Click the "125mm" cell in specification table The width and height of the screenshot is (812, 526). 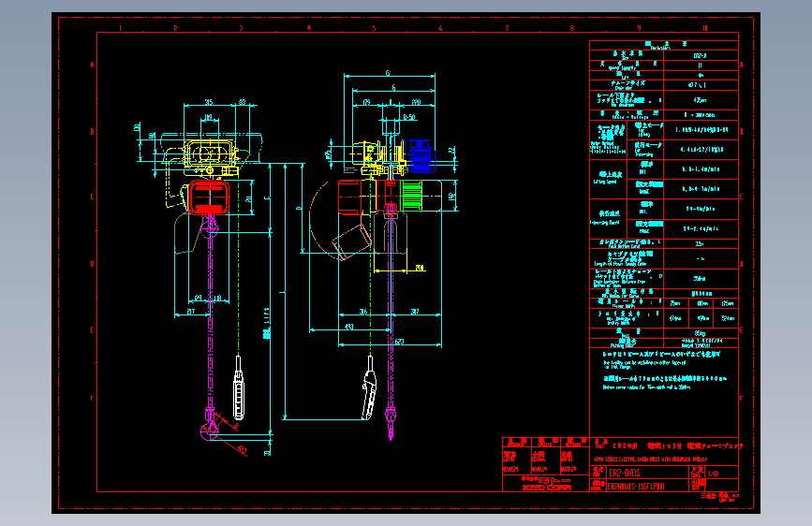727,303
